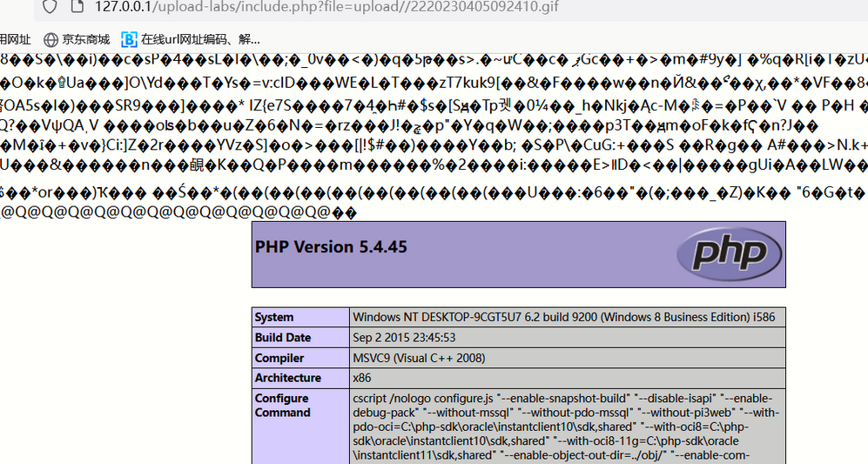Click the x86 architecture value cell
868x464 pixels.
(x=361, y=378)
